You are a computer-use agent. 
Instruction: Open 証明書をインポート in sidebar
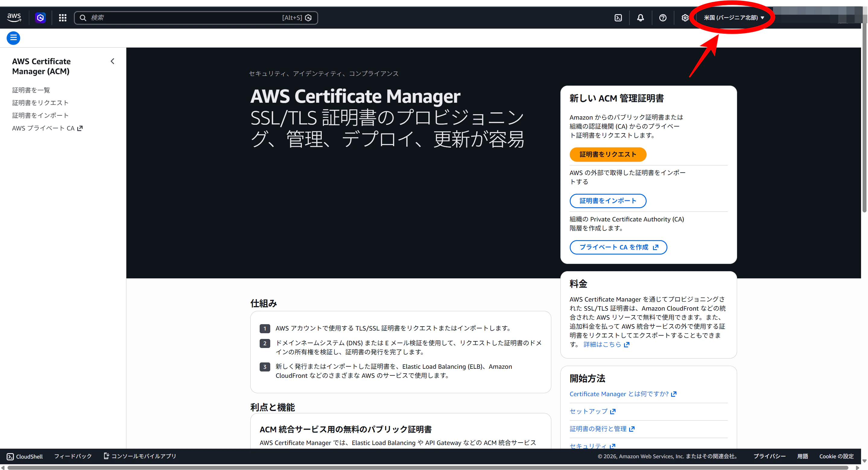tap(40, 115)
